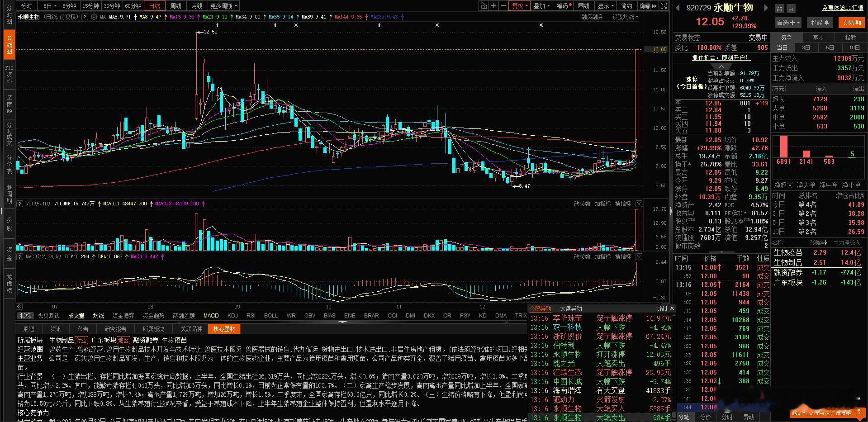Image resolution: width=868 pixels, height=422 pixels.
Task: Toggle fullscreen chart icon
Action: click(x=664, y=6)
